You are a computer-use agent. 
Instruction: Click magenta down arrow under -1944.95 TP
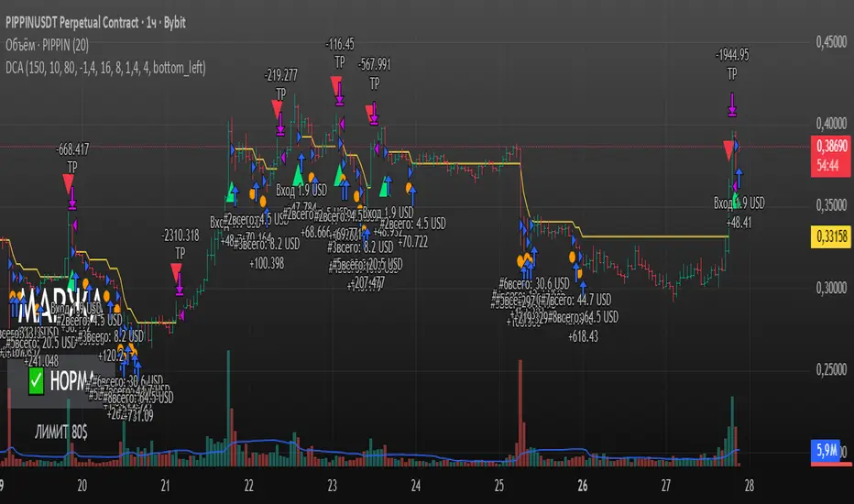tap(732, 104)
